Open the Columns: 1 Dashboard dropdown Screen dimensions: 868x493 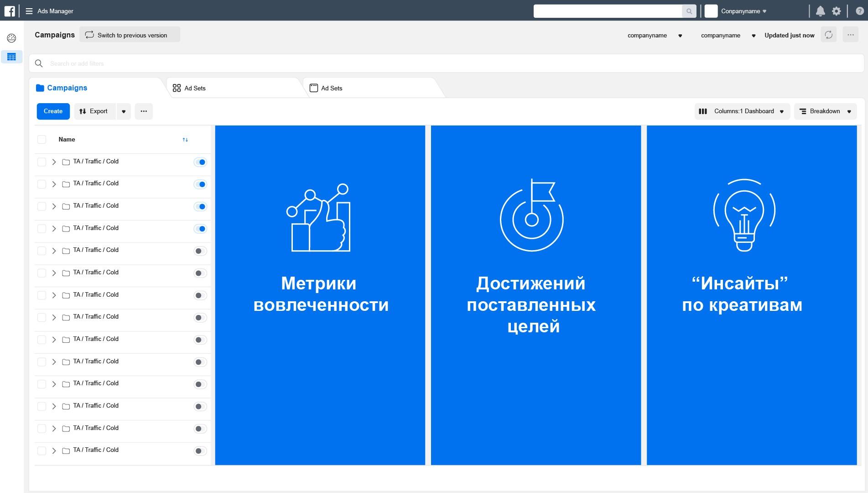coord(743,111)
